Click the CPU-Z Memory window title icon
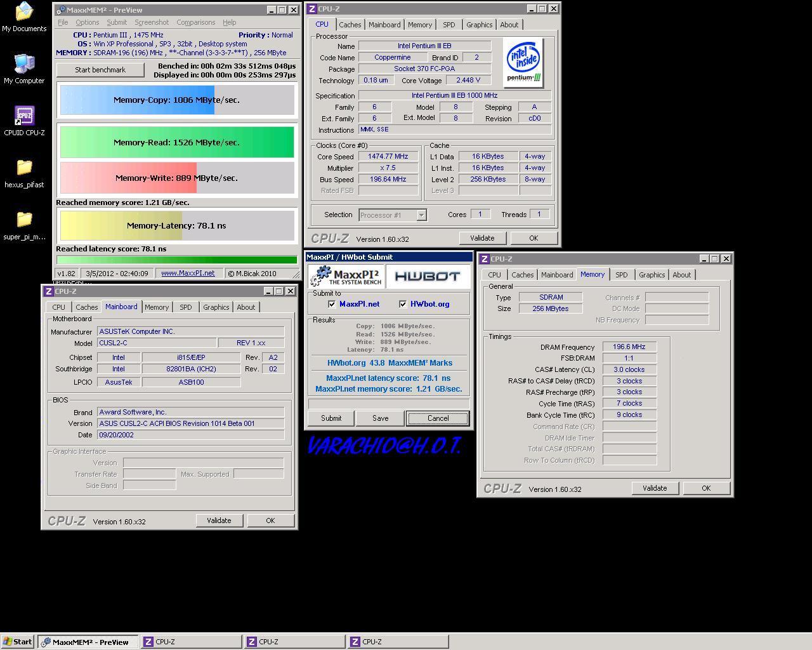This screenshot has height=650, width=812. coord(485,259)
